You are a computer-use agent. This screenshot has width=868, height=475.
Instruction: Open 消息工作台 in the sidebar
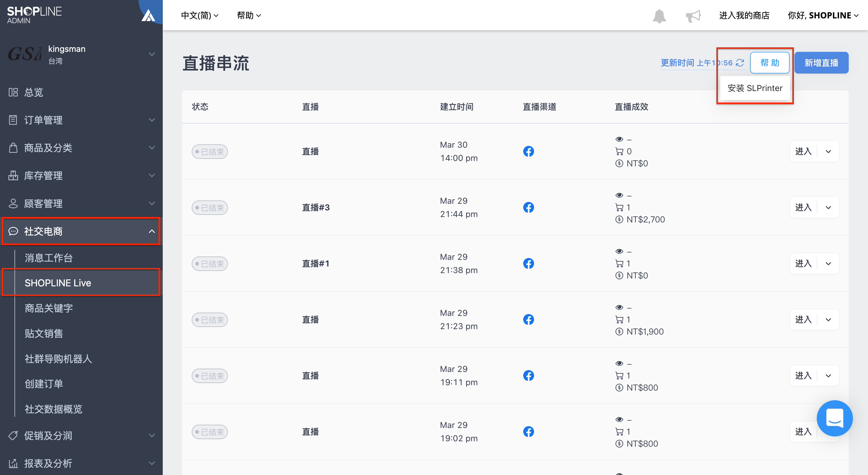tap(49, 258)
